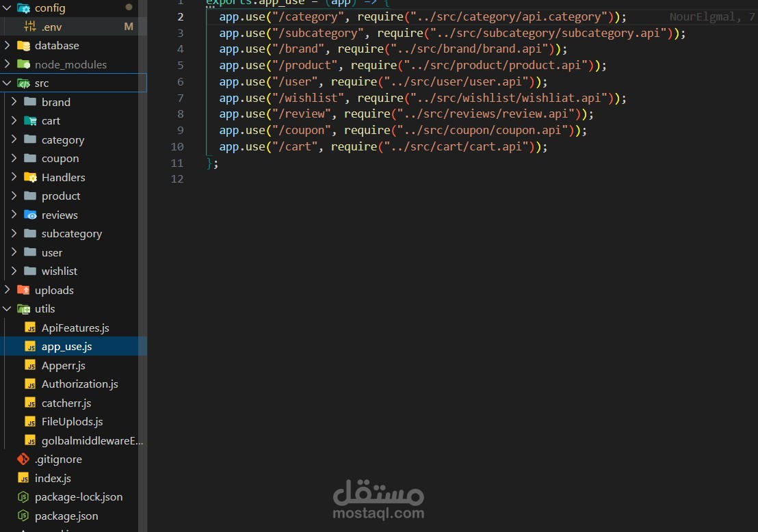The height and width of the screenshot is (532, 758).
Task: Click the user folder icon
Action: [x=30, y=252]
